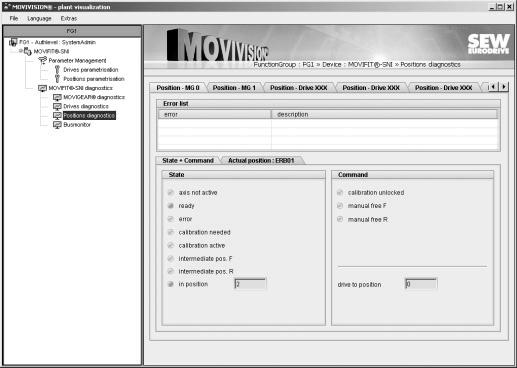Toggle the 'intermediate pos. R' indicator
The height and width of the screenshot is (368, 517).
point(171,271)
